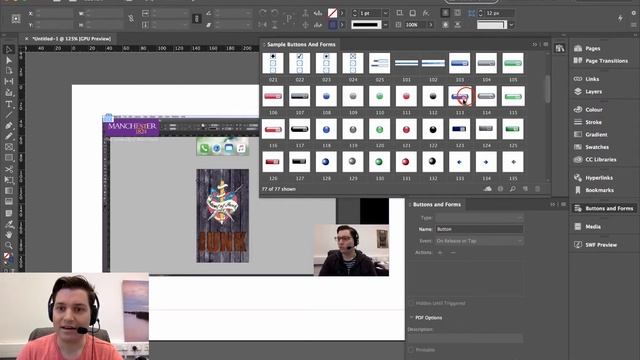Click the opacity 100% field
Viewport: 640px width, 360px height.
click(414, 24)
